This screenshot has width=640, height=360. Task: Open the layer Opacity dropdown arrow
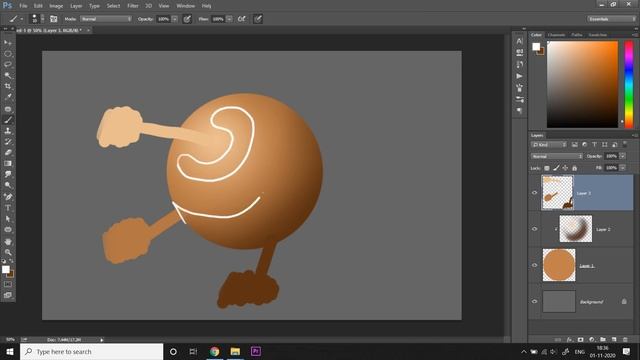pos(622,156)
